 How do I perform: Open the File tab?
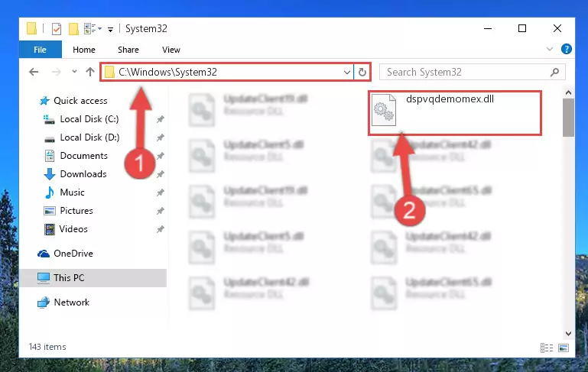pos(40,50)
